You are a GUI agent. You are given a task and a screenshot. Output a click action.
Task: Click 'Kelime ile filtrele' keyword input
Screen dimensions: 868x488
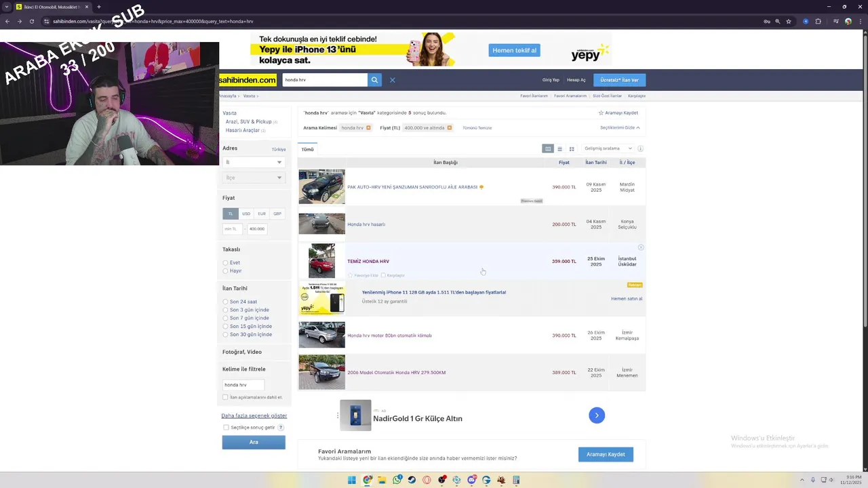[x=243, y=385]
